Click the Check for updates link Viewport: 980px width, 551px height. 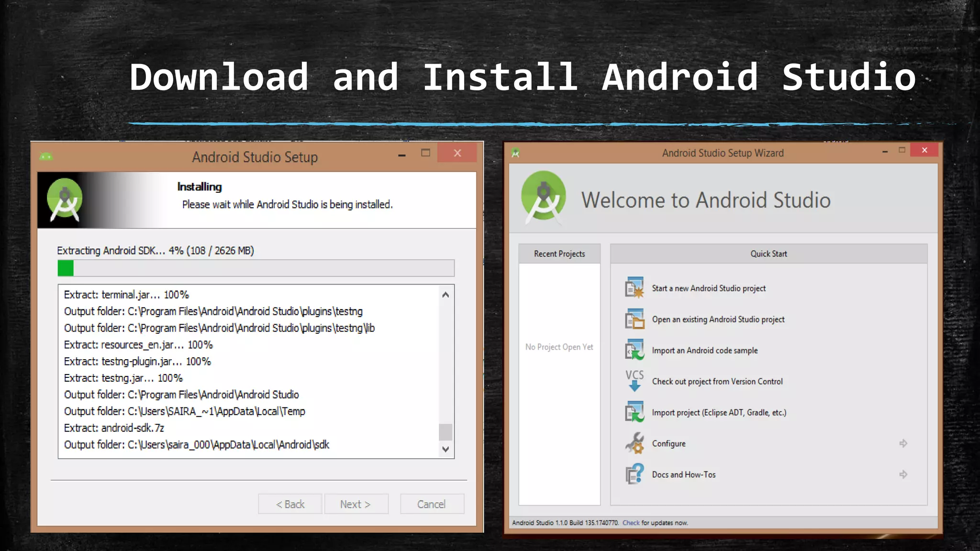pos(631,523)
